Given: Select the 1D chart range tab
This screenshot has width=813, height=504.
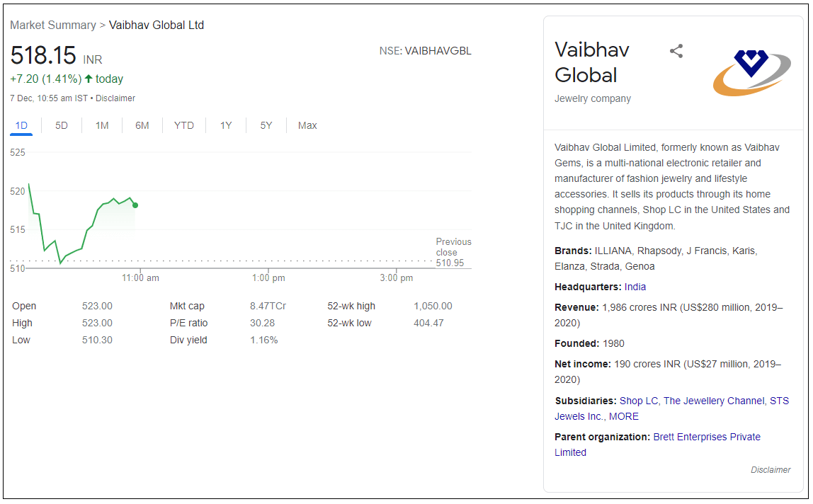Looking at the screenshot, I should (x=21, y=125).
